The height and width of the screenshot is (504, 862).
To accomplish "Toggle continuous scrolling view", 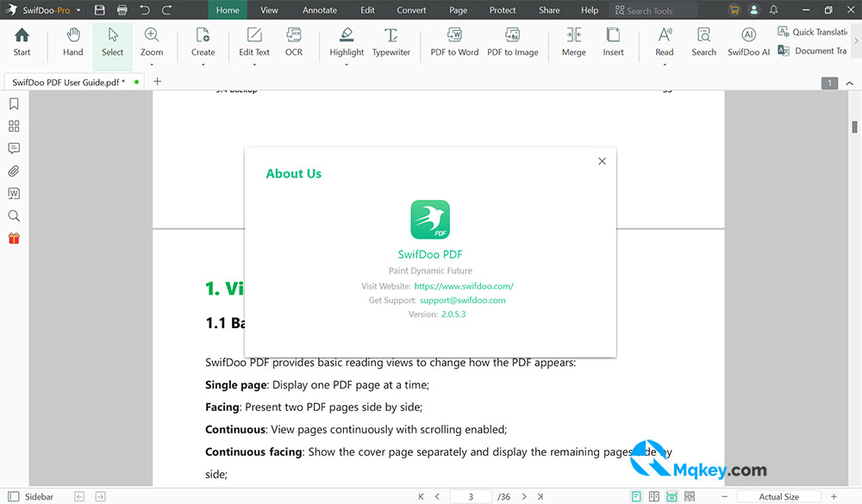I will [671, 497].
